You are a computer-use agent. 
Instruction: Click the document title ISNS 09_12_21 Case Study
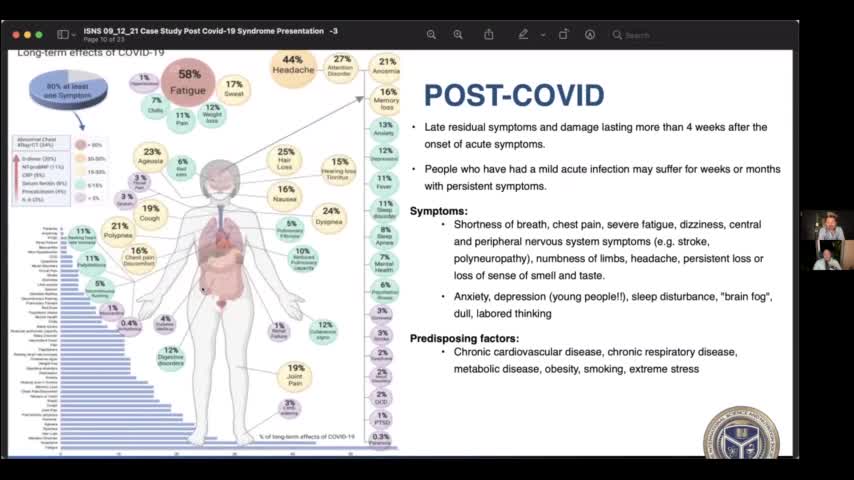click(210, 31)
